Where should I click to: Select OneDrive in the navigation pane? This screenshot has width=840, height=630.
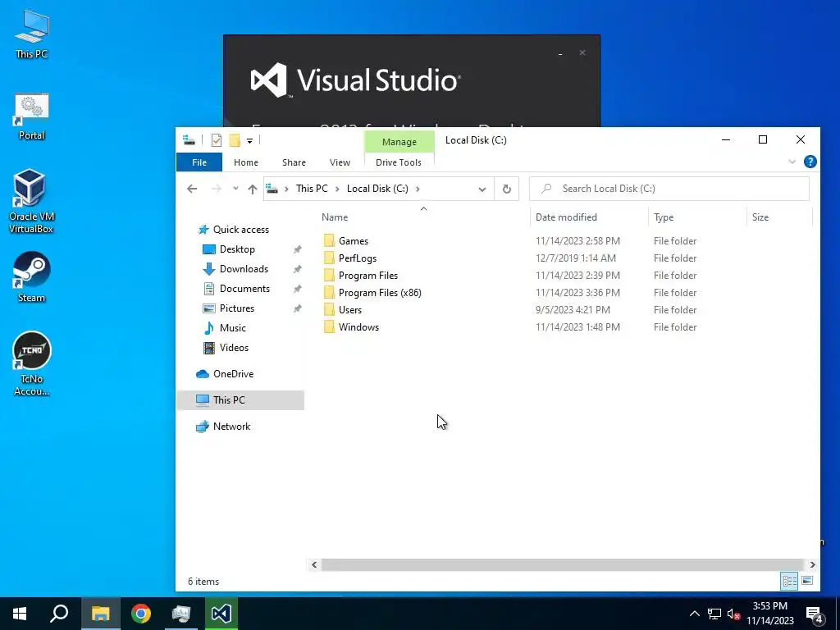coord(233,374)
